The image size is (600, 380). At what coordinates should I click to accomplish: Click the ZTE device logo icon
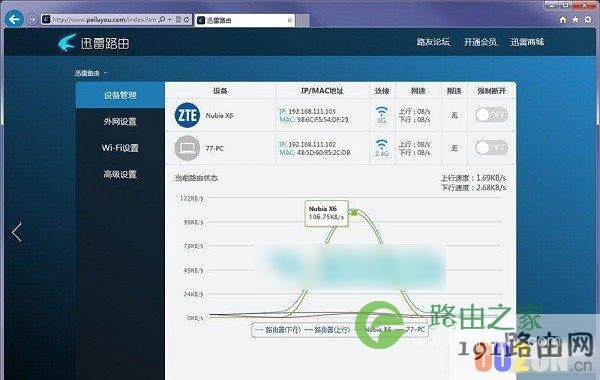coord(187,115)
